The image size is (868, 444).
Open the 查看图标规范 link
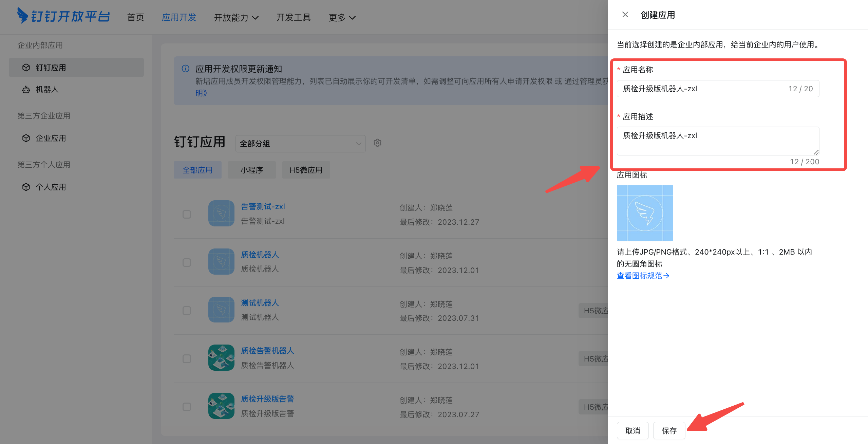[x=643, y=276]
